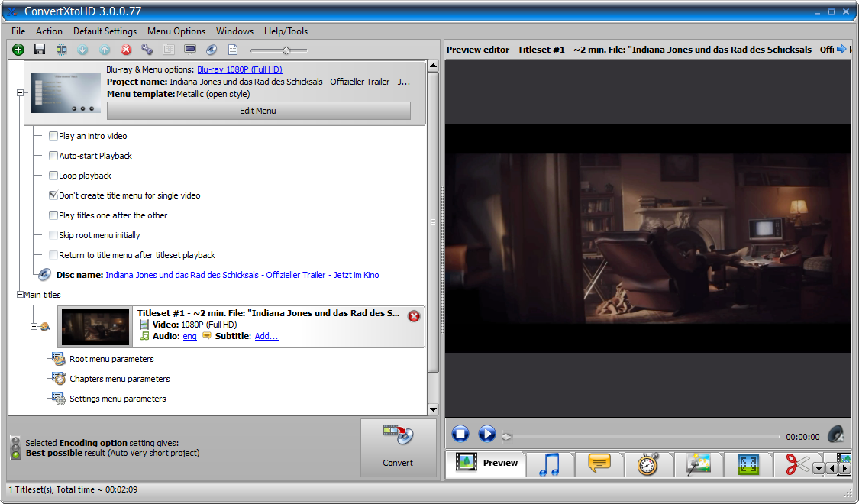
Task: Collapse the Titleset #1 tree node
Action: pos(34,327)
